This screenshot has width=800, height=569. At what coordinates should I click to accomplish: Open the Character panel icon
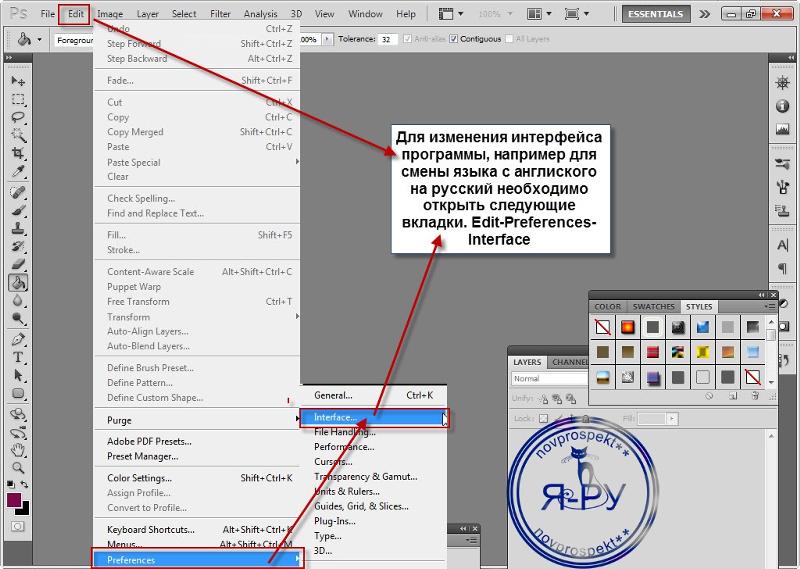[x=782, y=245]
